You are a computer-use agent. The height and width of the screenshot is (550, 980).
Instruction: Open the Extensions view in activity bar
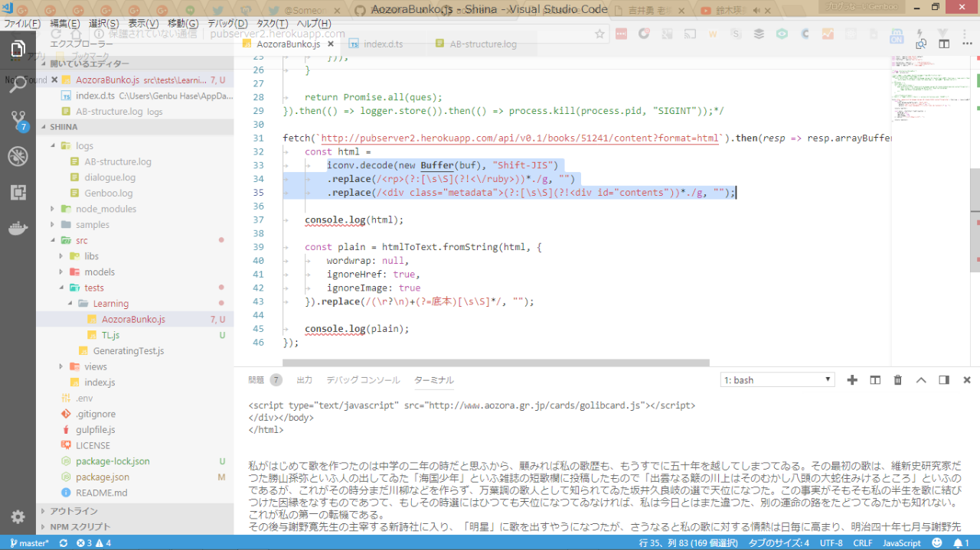coord(18,193)
